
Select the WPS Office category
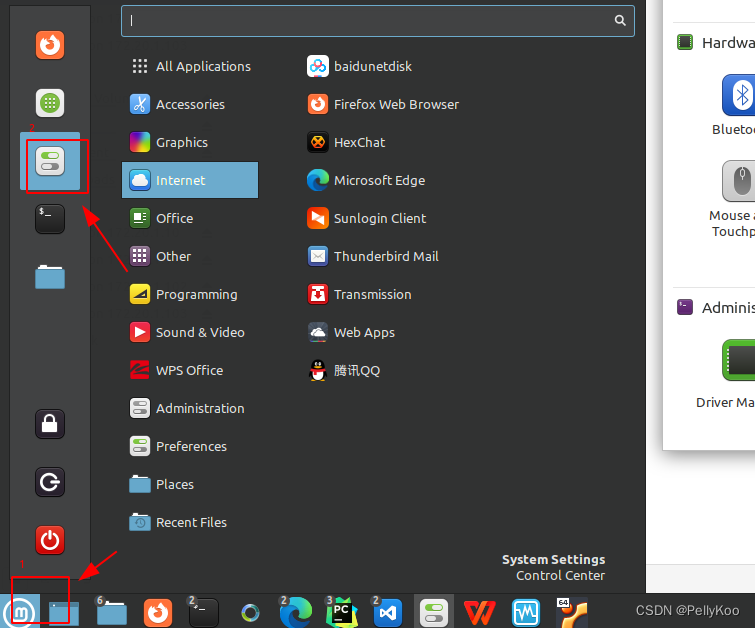[x=190, y=370]
